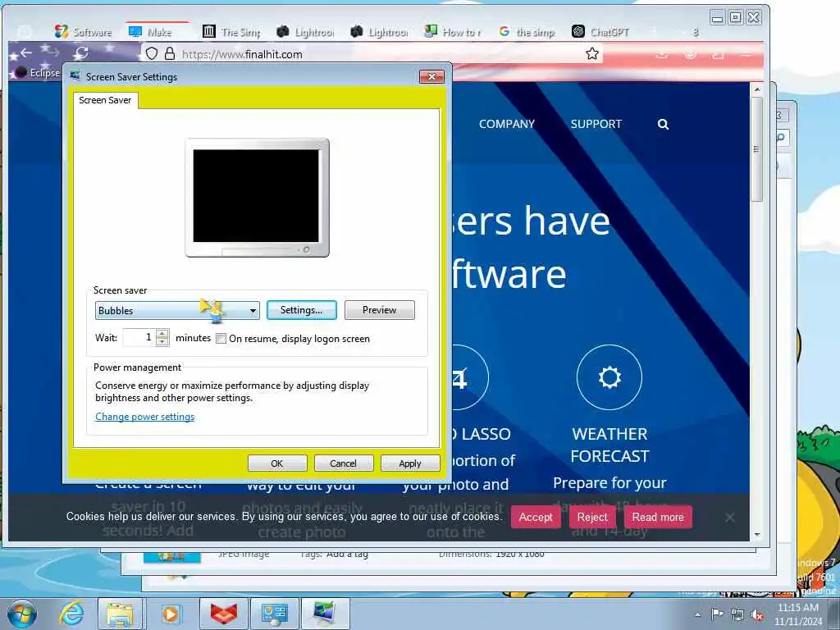Apply the screen saver changes
Image resolution: width=840 pixels, height=630 pixels.
410,463
